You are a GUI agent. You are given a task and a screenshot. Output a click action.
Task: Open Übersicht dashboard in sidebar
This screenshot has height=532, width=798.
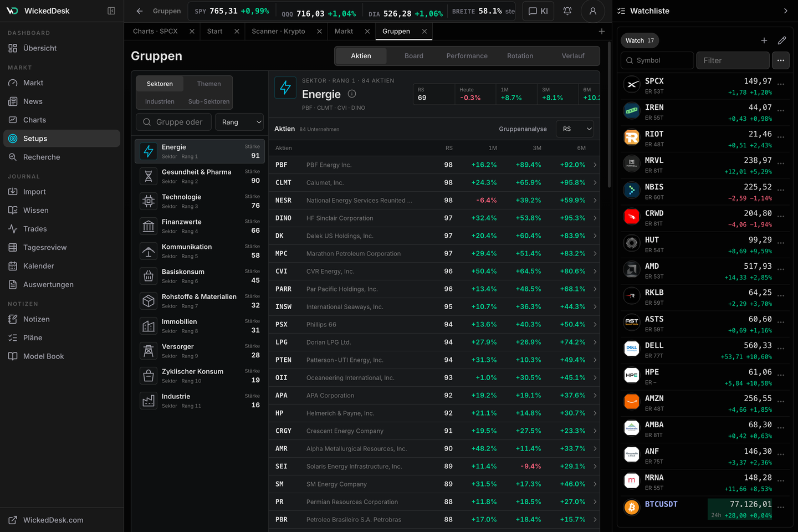62,48
